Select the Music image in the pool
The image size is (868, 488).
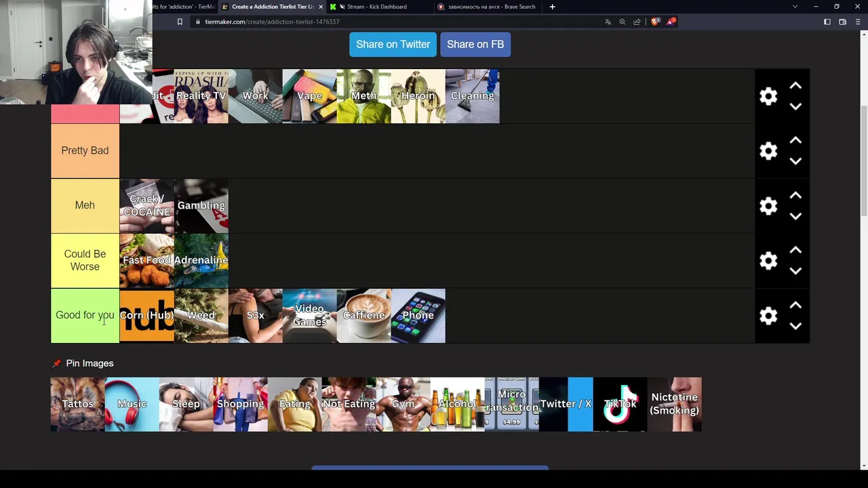(x=132, y=404)
